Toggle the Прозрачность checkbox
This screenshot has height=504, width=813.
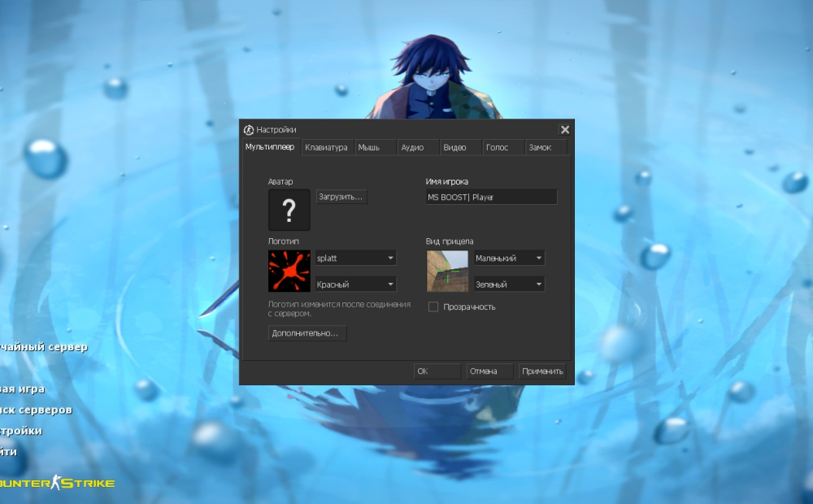pyautogui.click(x=433, y=307)
